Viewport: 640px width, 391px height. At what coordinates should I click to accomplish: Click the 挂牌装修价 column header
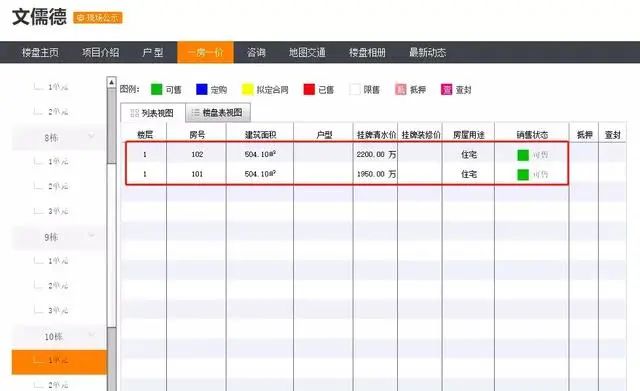click(421, 135)
